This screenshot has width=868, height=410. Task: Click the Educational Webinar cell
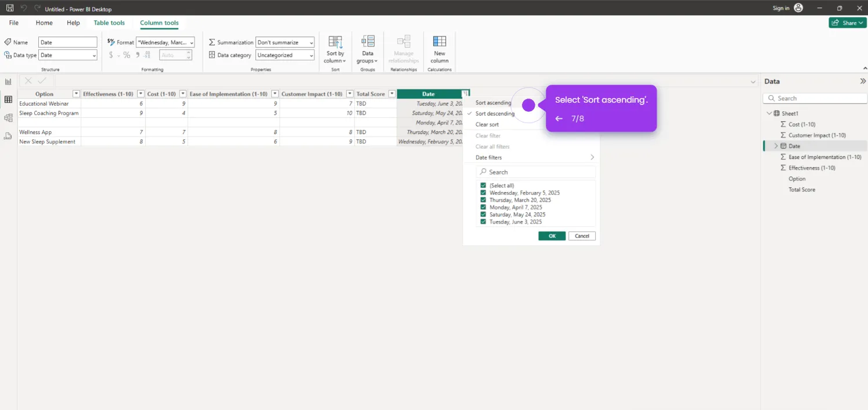pyautogui.click(x=49, y=104)
